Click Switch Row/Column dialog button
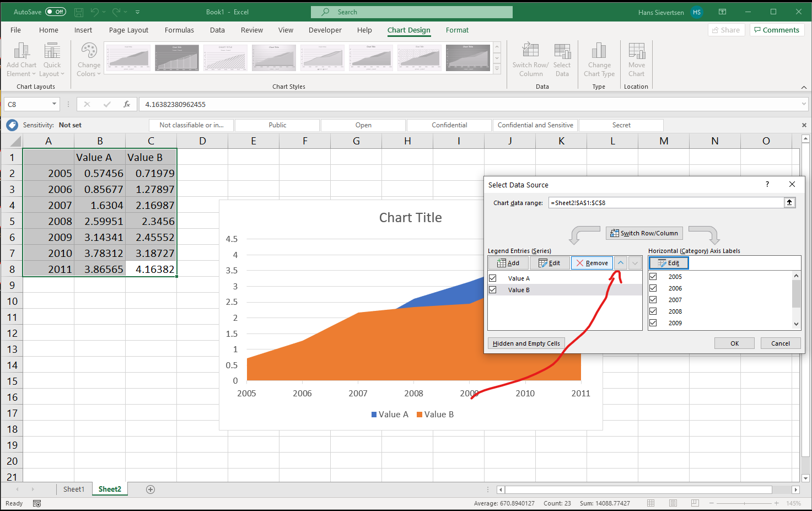Screen dimensions: 812x511 (x=644, y=233)
